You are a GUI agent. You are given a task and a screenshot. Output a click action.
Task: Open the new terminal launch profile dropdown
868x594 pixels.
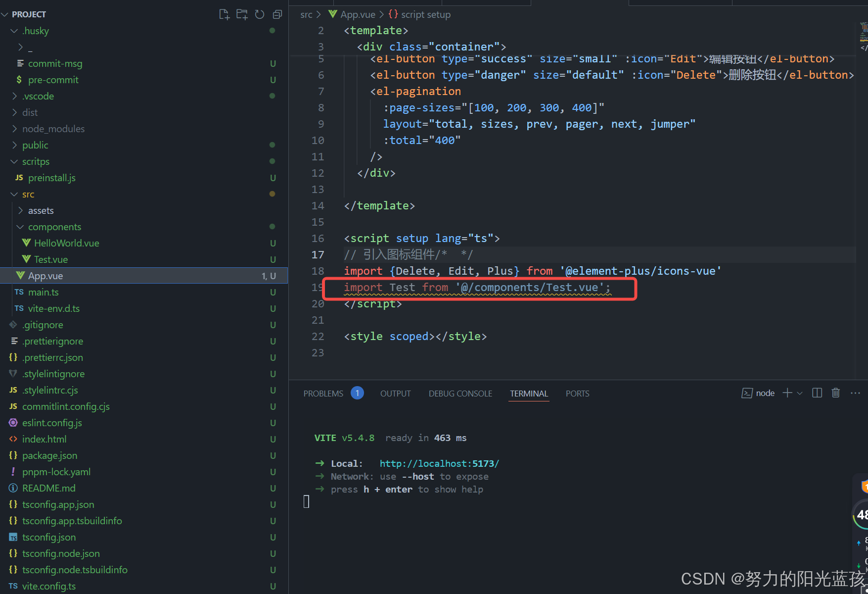pos(800,393)
